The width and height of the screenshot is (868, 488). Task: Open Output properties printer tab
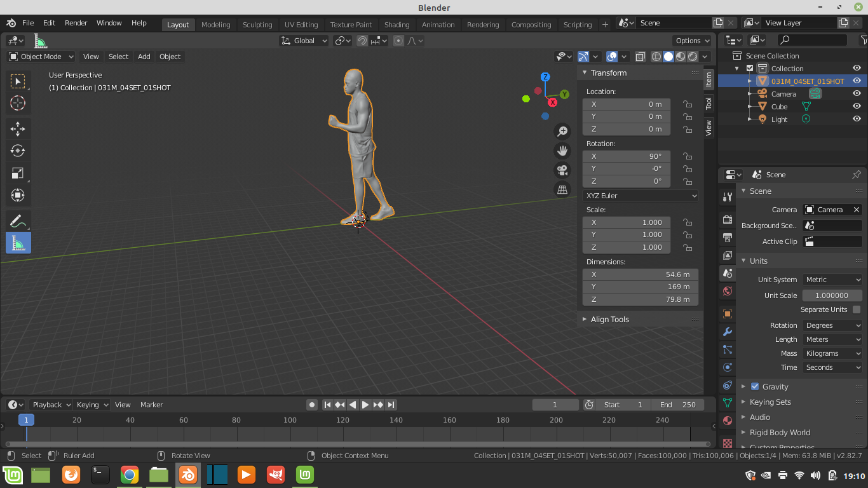[728, 237]
